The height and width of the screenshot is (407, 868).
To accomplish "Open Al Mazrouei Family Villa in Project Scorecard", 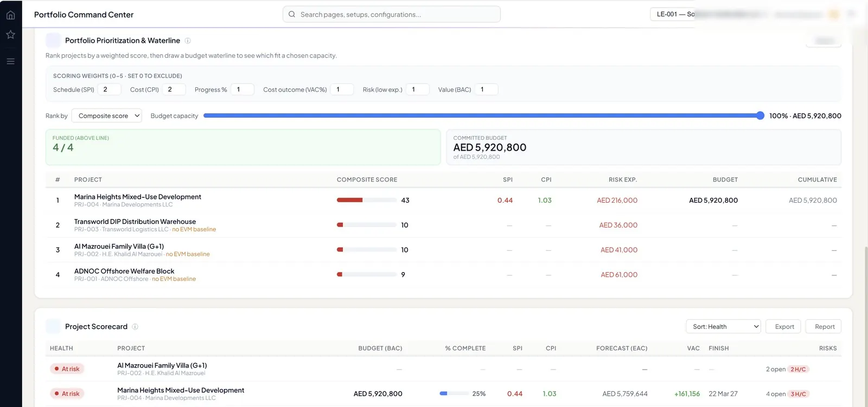I will click(x=162, y=365).
